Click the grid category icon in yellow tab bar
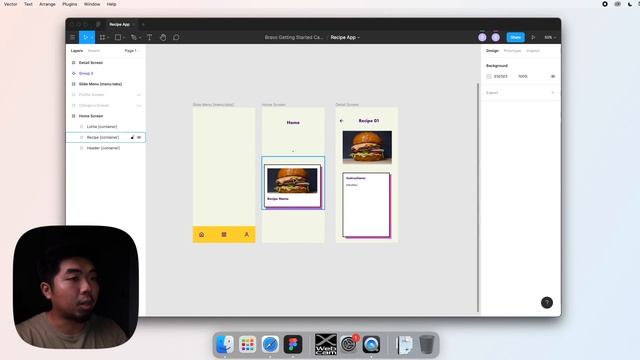The height and width of the screenshot is (360, 640). pyautogui.click(x=224, y=235)
